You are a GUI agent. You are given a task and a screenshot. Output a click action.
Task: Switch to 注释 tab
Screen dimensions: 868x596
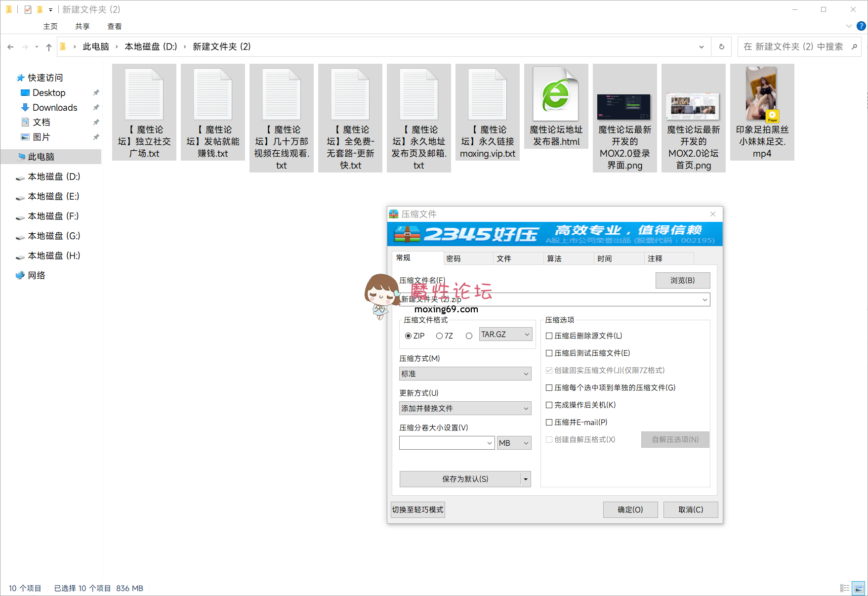pos(669,258)
